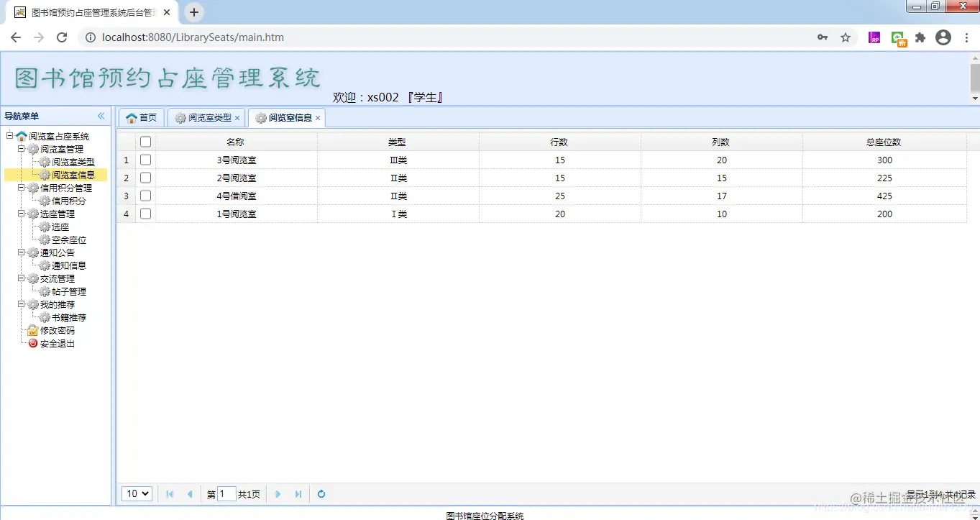This screenshot has height=520, width=980.
Task: Click the lock icon for 修改密码
Action: [33, 331]
